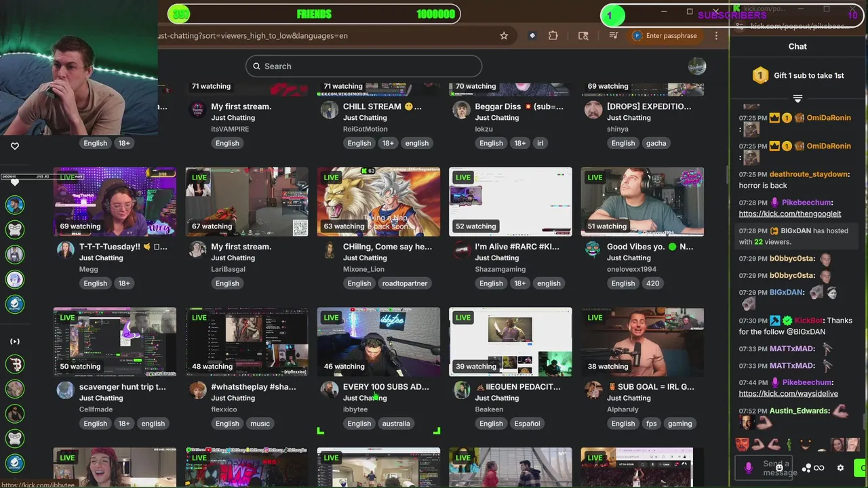Click shinya's channel avatar
Screen dimensions: 868x488
593,110
